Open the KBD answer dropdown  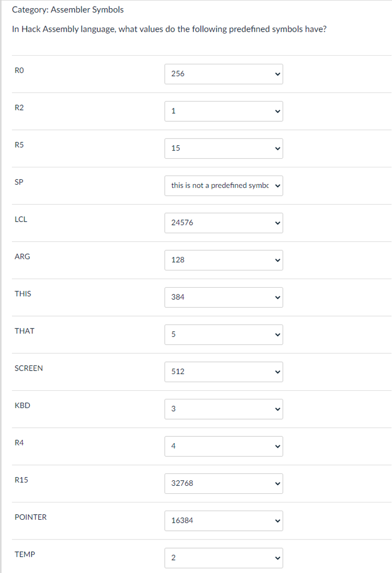point(224,409)
